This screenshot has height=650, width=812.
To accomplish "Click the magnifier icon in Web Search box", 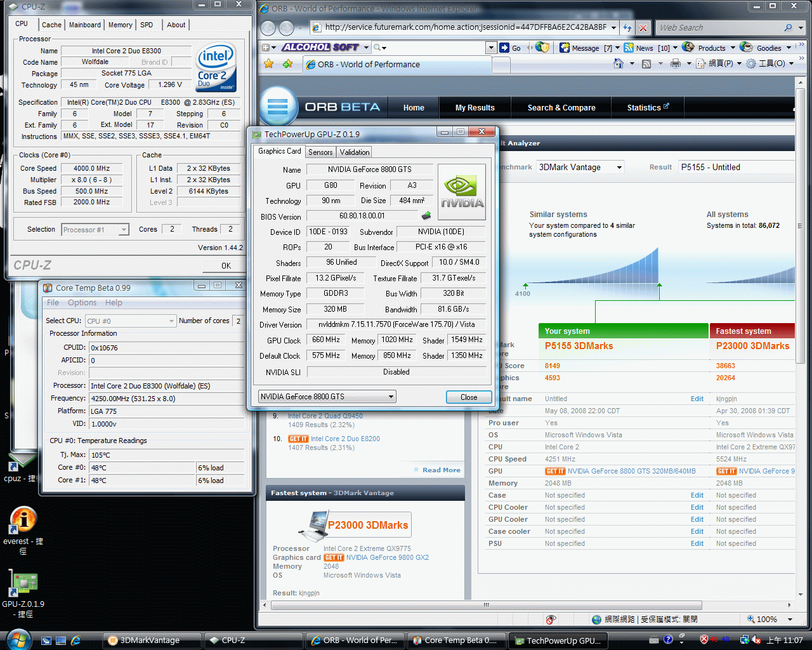I will (x=788, y=28).
